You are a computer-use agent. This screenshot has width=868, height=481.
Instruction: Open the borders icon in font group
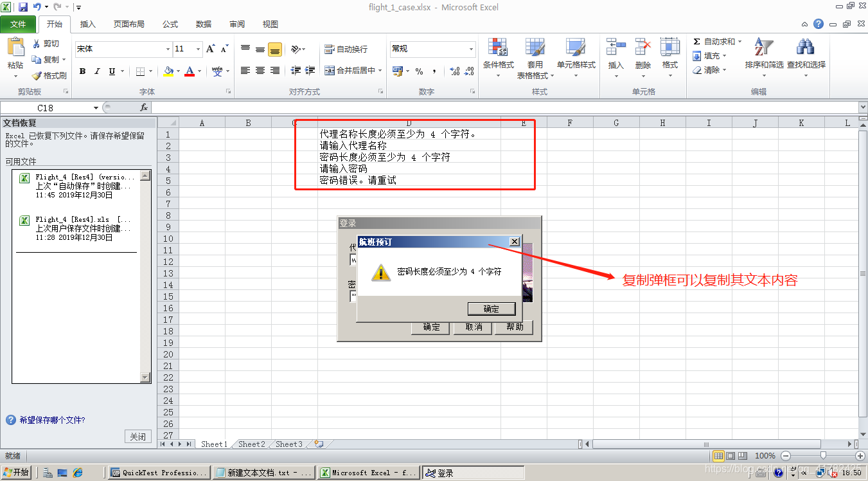(141, 71)
